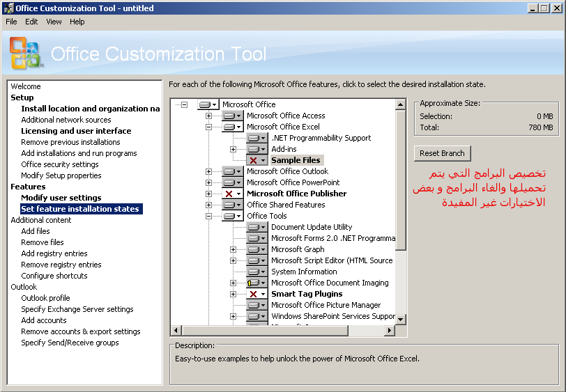Click the Document Update Utility state icon
The width and height of the screenshot is (566, 392).
(257, 227)
